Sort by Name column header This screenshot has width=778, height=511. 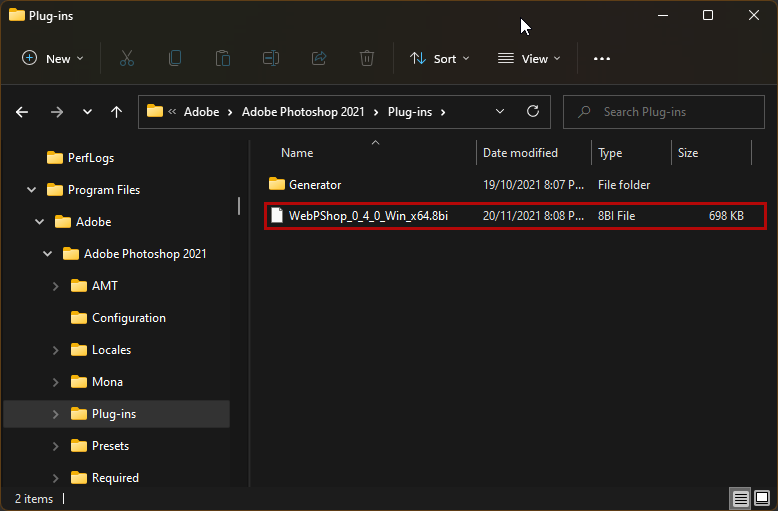(x=297, y=153)
